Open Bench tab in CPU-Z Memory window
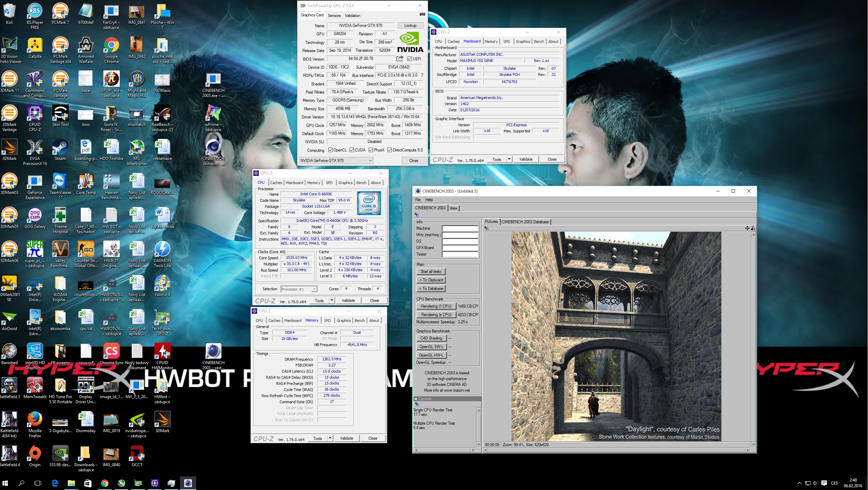Image resolution: width=868 pixels, height=490 pixels. (360, 321)
